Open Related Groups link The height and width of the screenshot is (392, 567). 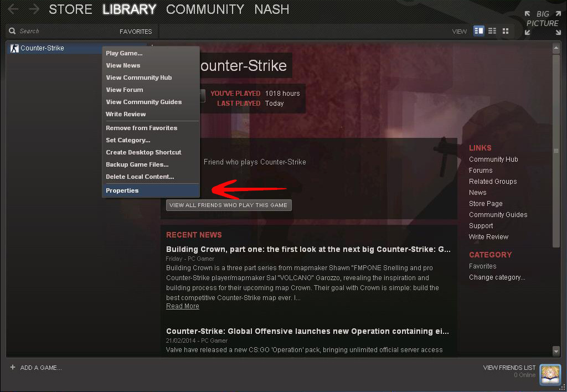[492, 182]
